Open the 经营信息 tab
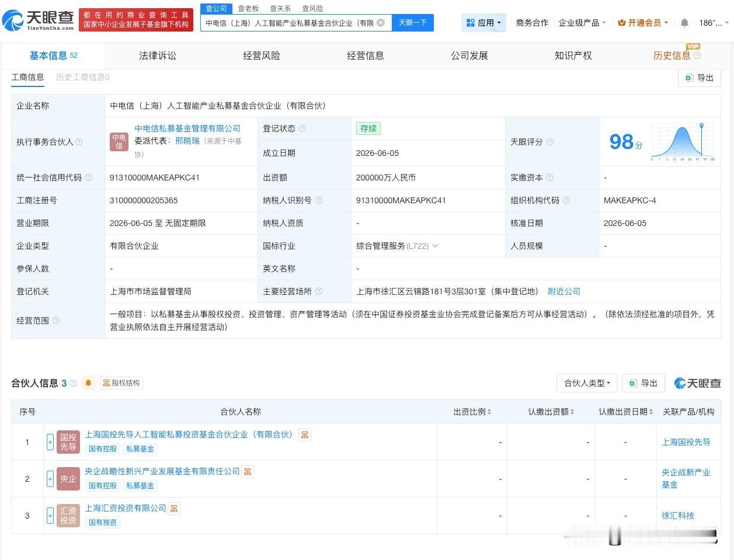The height and width of the screenshot is (560, 734). 366,55
